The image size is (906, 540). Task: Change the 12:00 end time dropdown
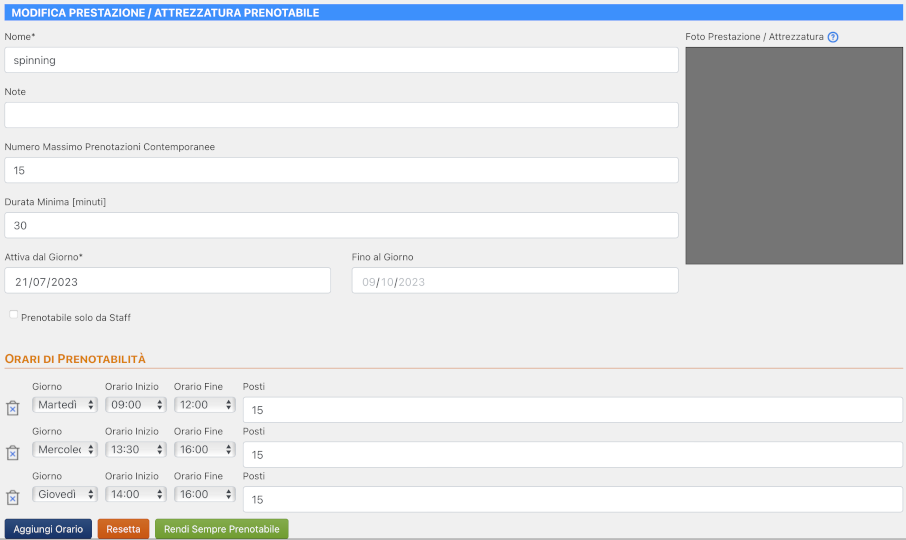205,405
